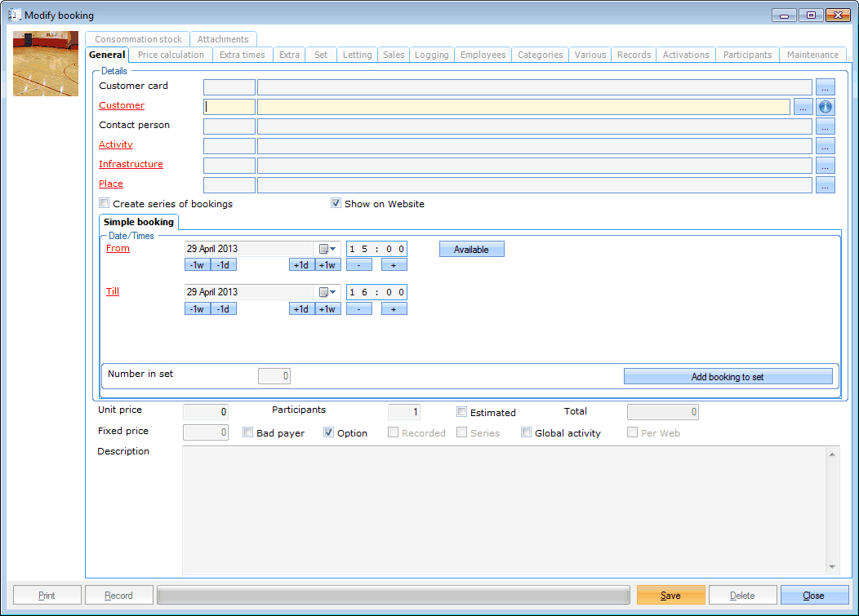This screenshot has width=859, height=616.
Task: Subtract one day from Till date
Action: 224,308
